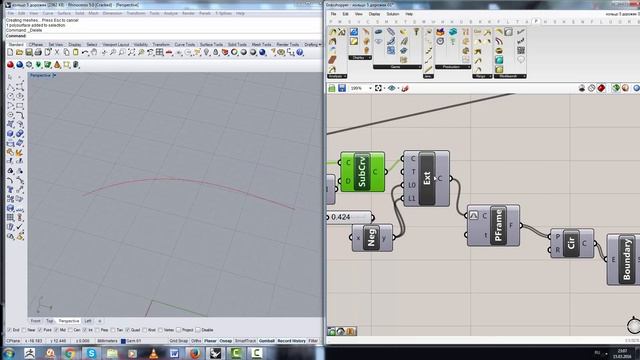Open the Curve menu in Rhino

click(48, 13)
